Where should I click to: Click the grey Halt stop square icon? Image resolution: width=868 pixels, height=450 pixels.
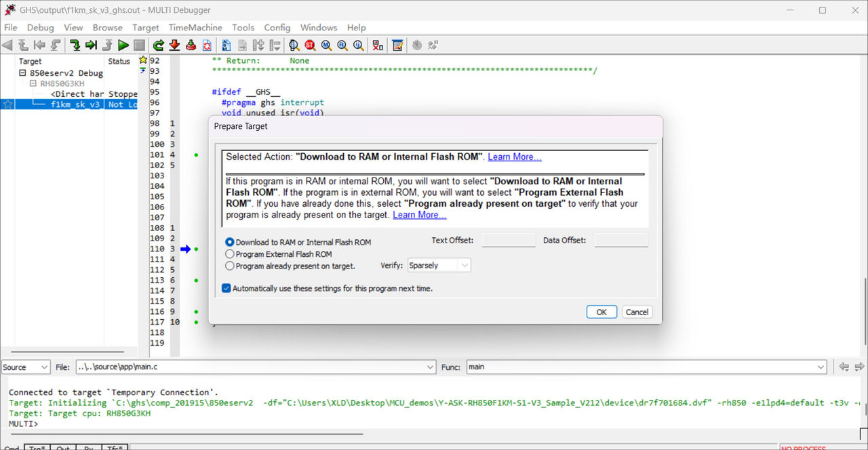point(139,45)
